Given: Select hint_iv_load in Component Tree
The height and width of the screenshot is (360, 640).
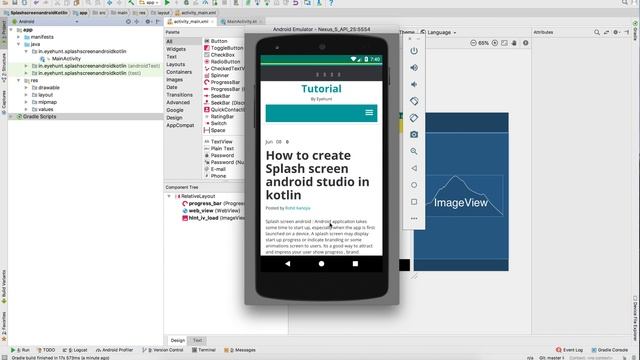Looking at the screenshot, I should click(203, 218).
